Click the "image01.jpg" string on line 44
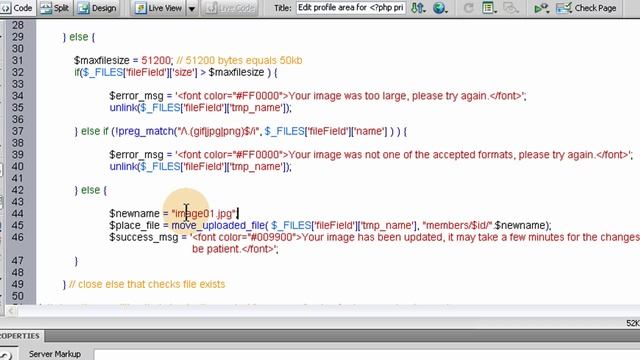 click(204, 213)
